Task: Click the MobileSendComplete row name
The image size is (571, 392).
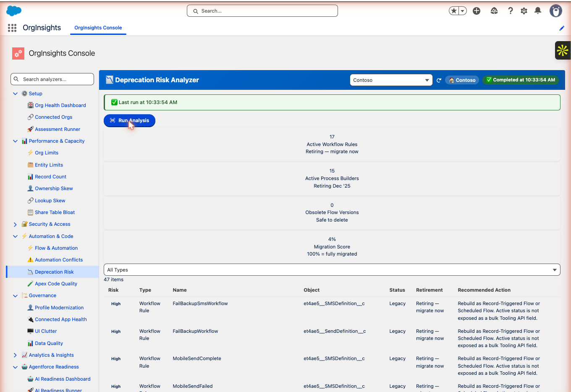Action: pyautogui.click(x=197, y=358)
